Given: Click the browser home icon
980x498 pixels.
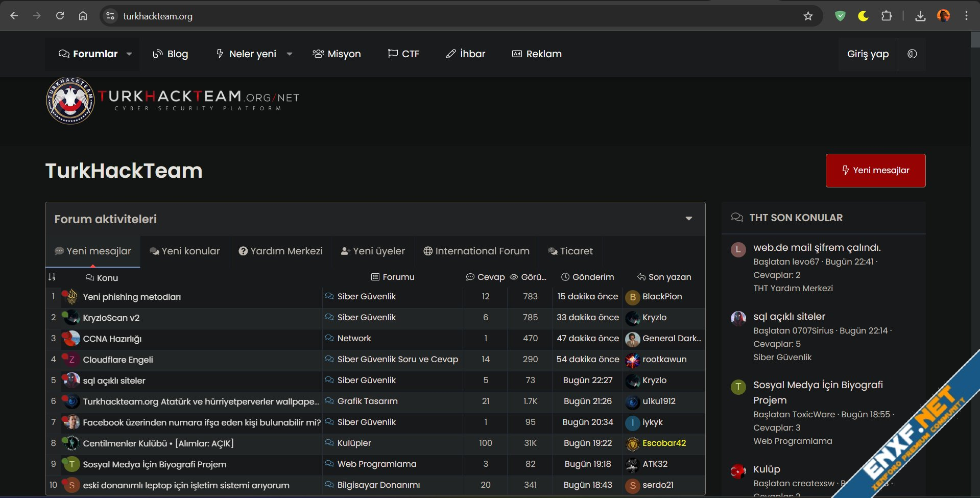Looking at the screenshot, I should pos(83,16).
